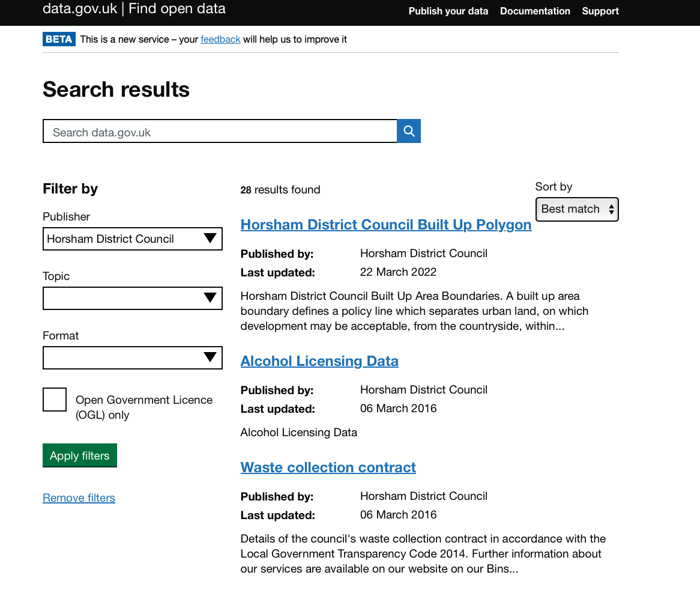
Task: Open the Publisher dropdown
Action: 133,239
